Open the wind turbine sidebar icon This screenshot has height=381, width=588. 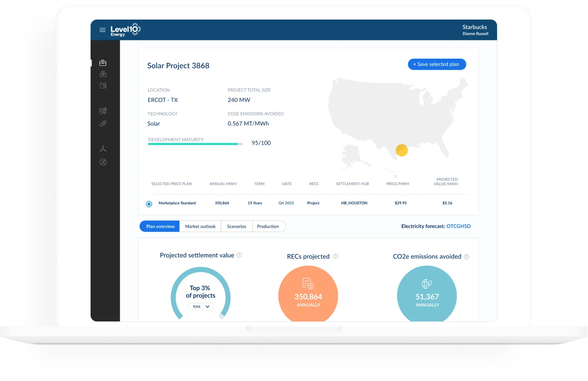click(x=103, y=149)
